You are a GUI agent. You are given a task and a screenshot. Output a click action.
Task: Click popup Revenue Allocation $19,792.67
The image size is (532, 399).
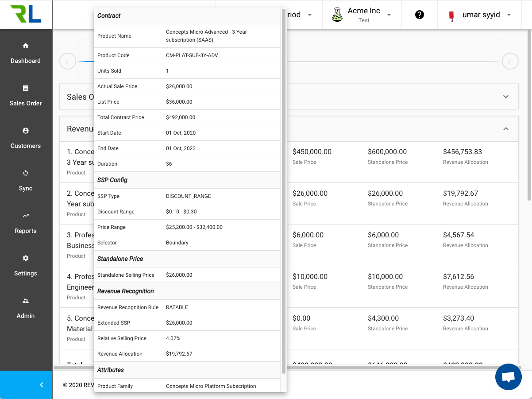pos(179,354)
